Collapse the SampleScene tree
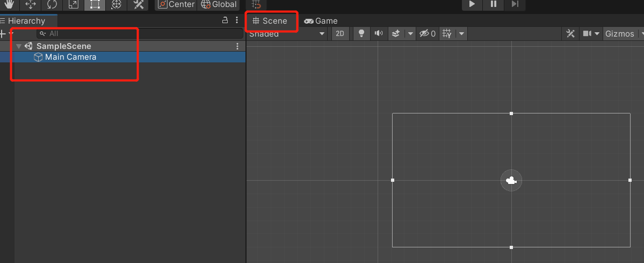 18,46
